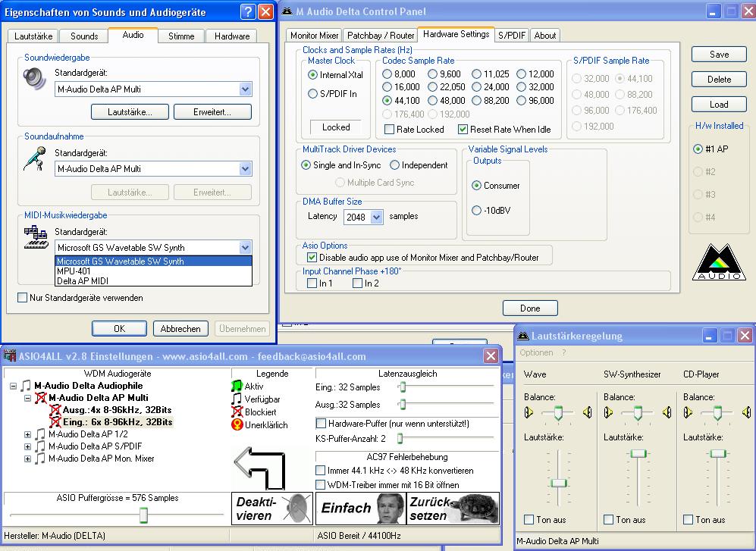Image resolution: width=756 pixels, height=551 pixels.
Task: Click the right speaker icon under SW-Synthesizer balance
Action: (x=667, y=412)
